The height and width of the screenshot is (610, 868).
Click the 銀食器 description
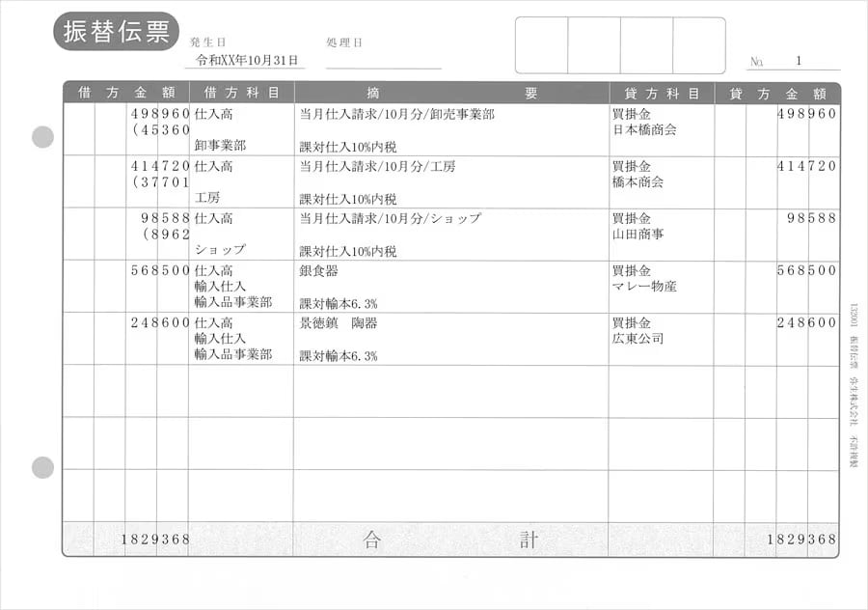[x=318, y=270]
